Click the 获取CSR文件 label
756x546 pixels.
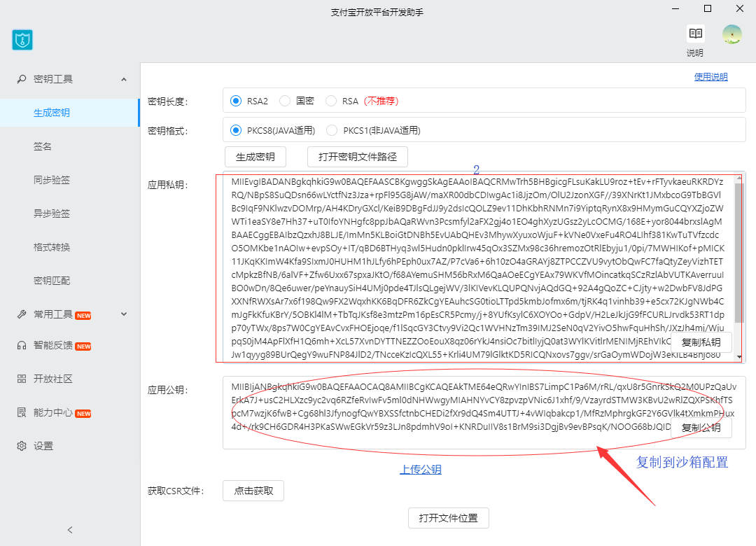(176, 491)
